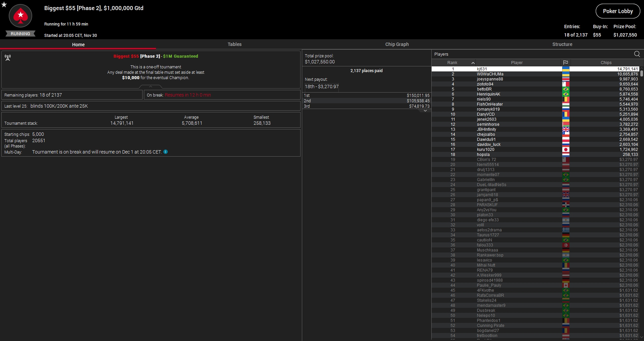
Task: Click total prize pool $1,027,550.00
Action: (x=320, y=62)
